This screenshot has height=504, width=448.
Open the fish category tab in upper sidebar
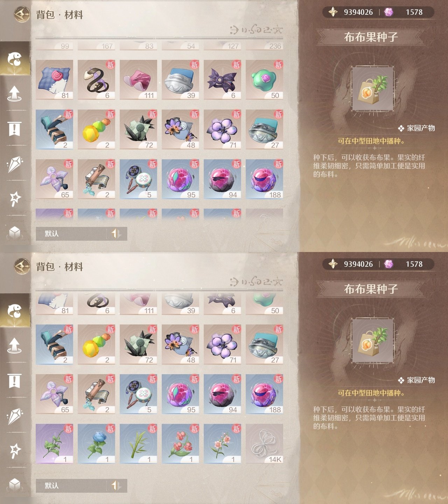[x=15, y=59]
